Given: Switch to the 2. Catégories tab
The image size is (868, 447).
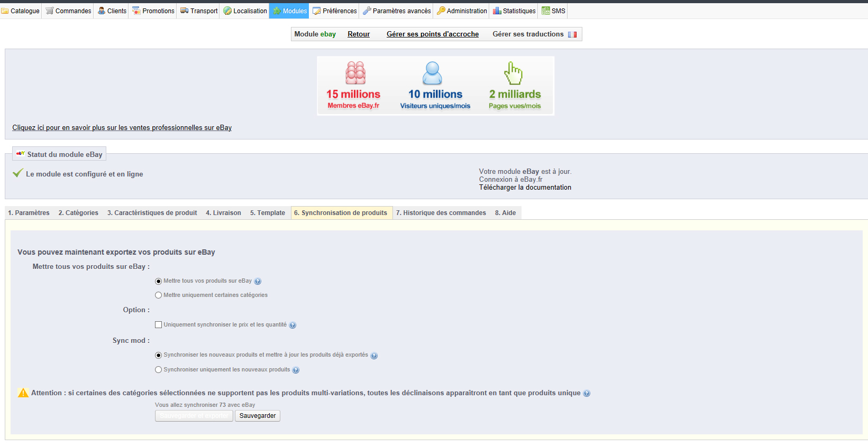Looking at the screenshot, I should click(78, 213).
